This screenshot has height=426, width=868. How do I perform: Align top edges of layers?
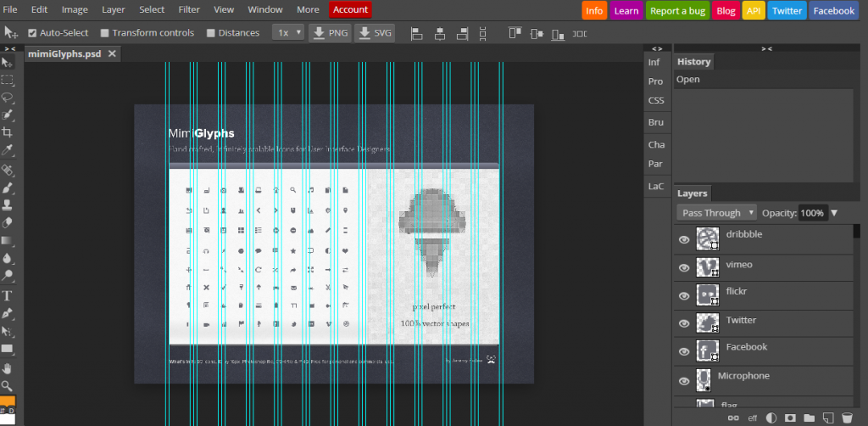pyautogui.click(x=515, y=33)
